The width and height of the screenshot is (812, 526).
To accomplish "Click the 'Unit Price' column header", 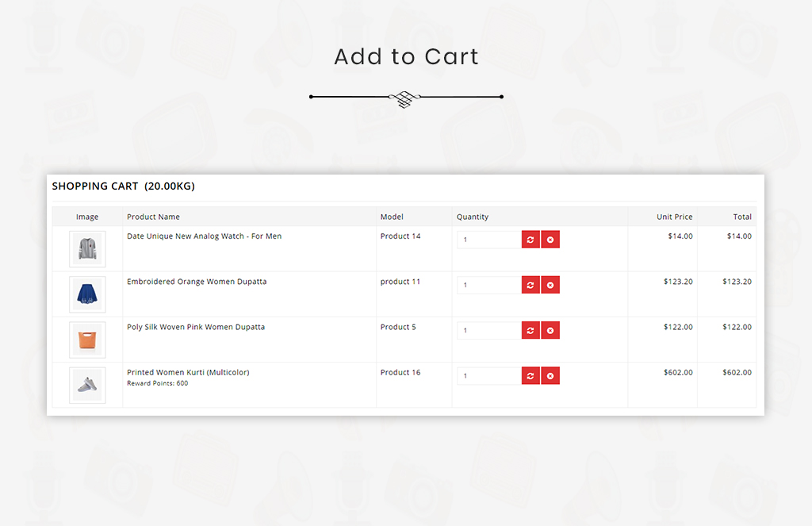I will click(674, 217).
